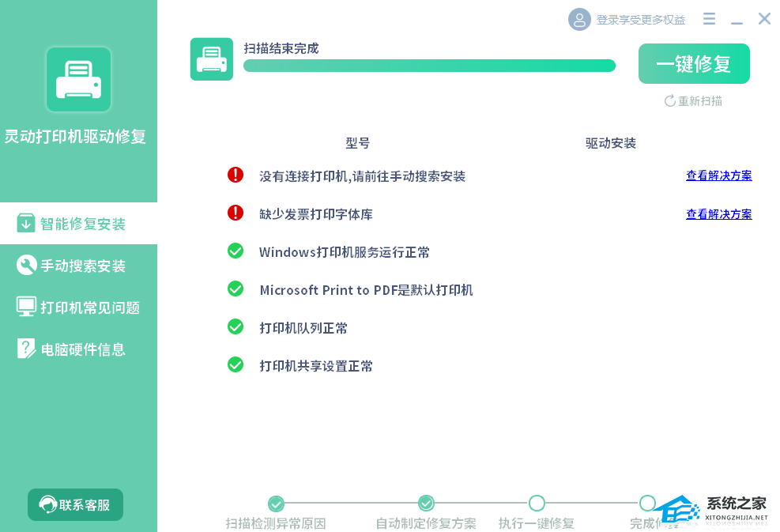Viewport: 780px width, 532px height.
Task: Click red warning icon for missing printer
Action: point(236,175)
